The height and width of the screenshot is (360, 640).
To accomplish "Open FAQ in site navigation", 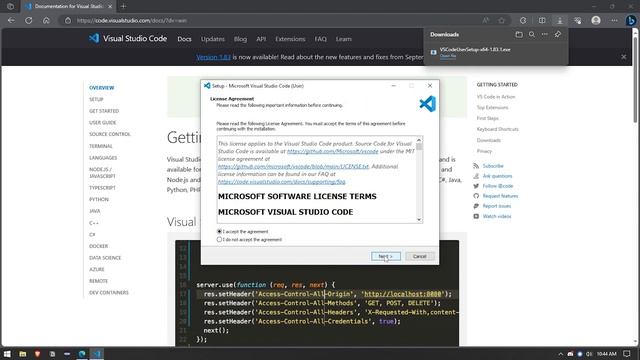I will tap(320, 39).
